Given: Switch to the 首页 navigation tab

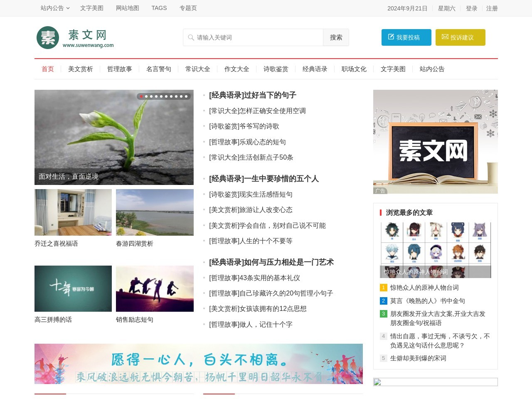Looking at the screenshot, I should (x=47, y=69).
